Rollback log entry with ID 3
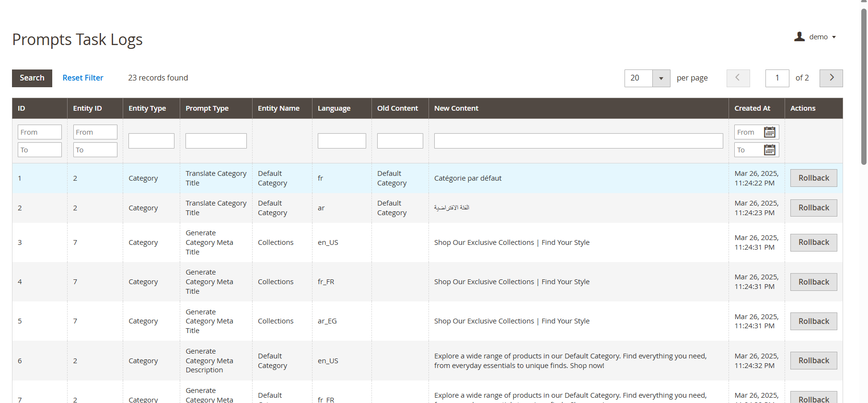The height and width of the screenshot is (403, 868). 813,242
